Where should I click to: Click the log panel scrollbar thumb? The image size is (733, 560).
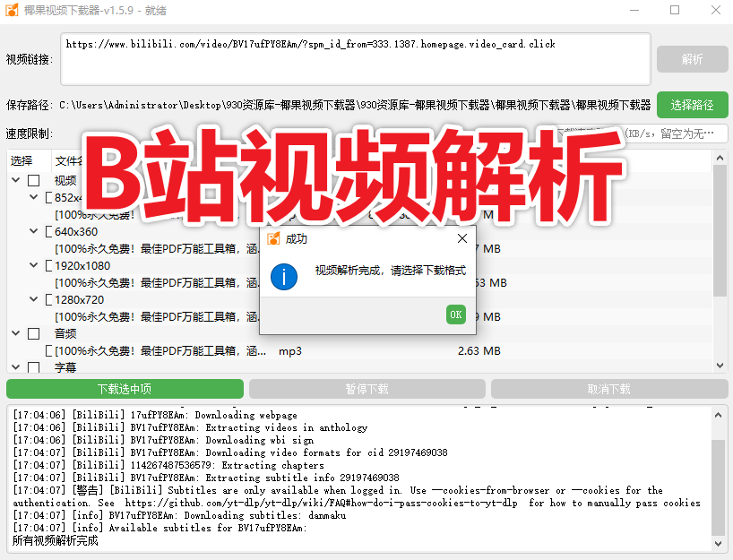point(719,487)
